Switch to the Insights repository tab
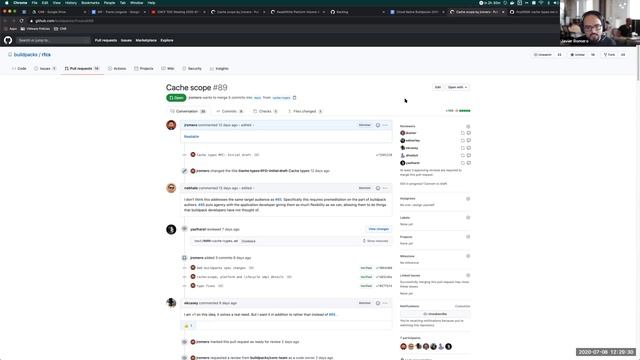 219,69
